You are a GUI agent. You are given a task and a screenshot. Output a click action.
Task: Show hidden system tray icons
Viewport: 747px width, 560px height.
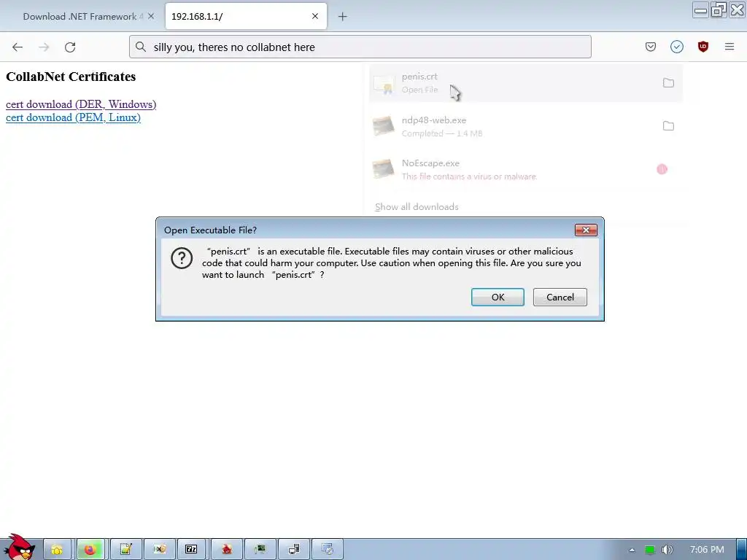pyautogui.click(x=632, y=550)
